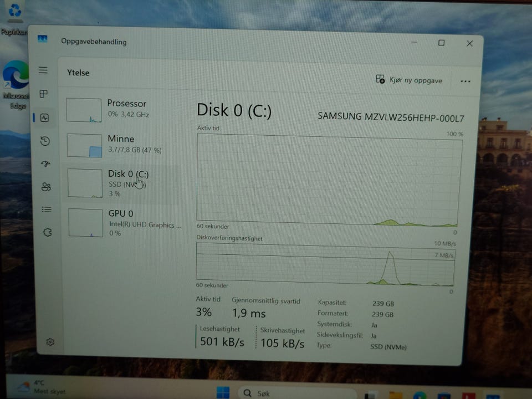Click the 501 kB/s read speed value
532x399 pixels.
point(222,342)
